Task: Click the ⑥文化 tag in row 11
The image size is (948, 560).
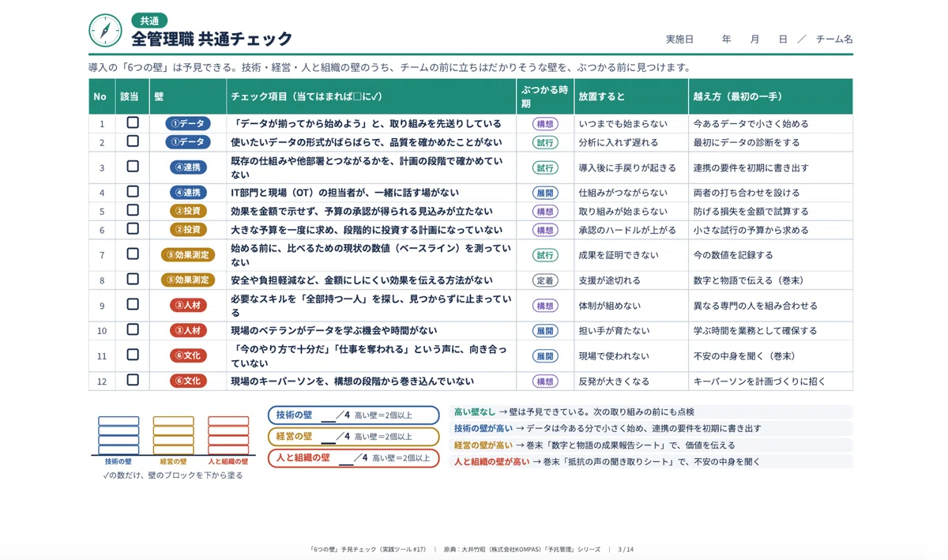Action: (188, 355)
